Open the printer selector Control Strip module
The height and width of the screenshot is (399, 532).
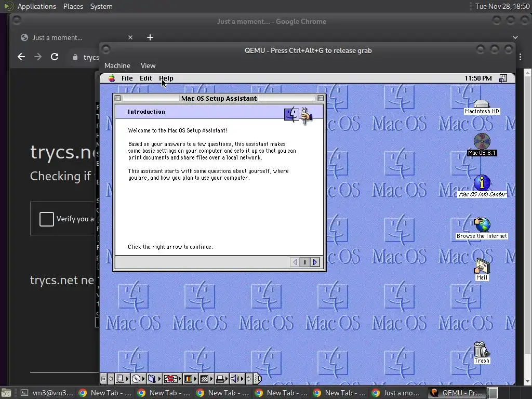pyautogui.click(x=222, y=379)
